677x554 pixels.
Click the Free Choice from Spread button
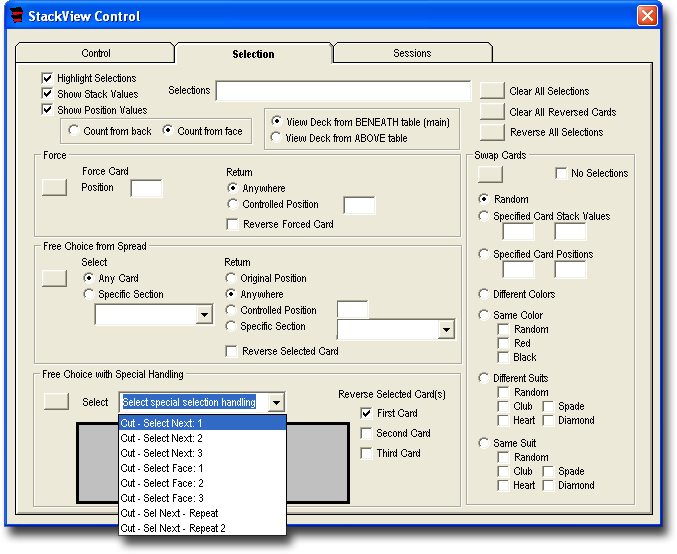(54, 279)
